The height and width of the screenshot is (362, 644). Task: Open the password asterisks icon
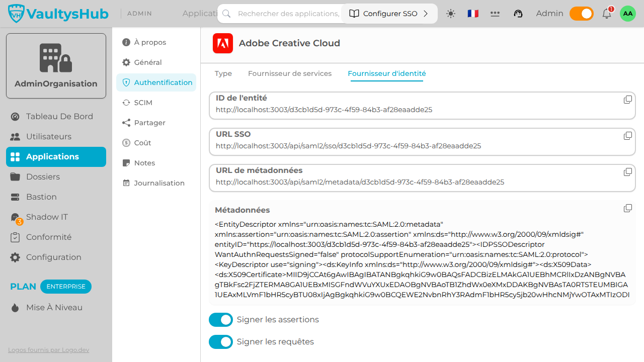[x=495, y=14]
